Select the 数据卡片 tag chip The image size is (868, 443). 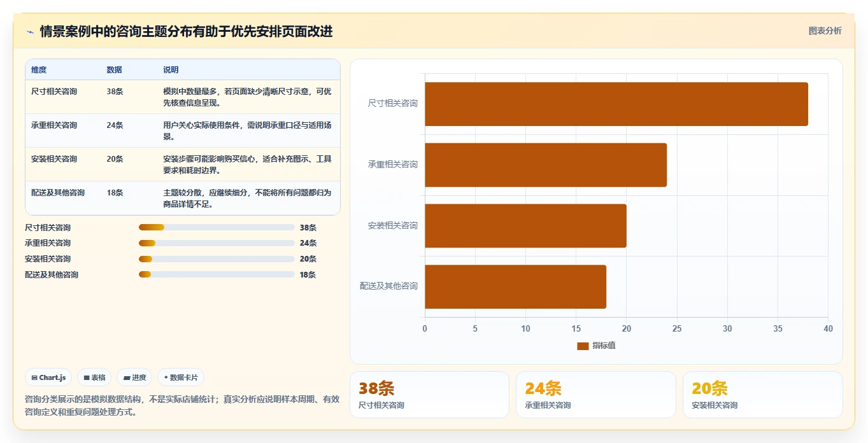181,377
